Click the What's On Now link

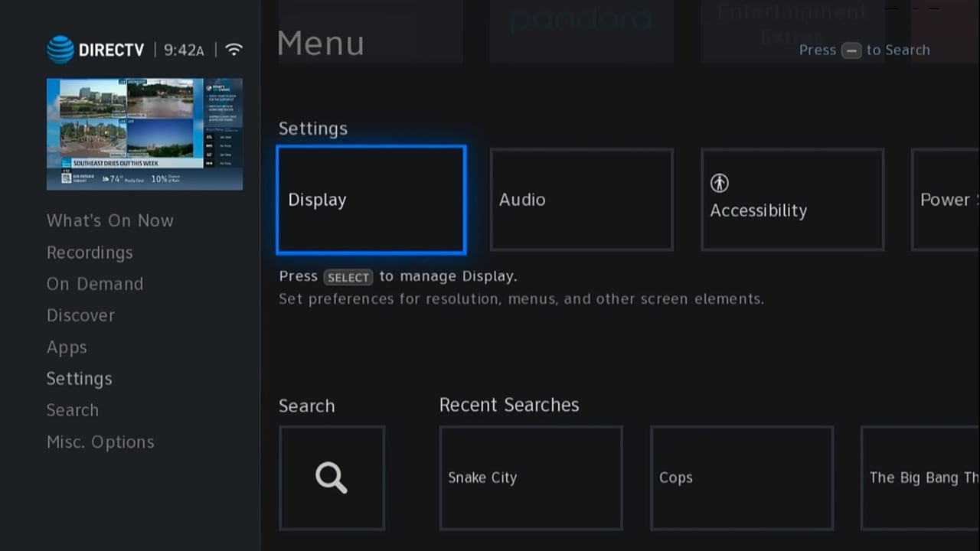pos(109,220)
